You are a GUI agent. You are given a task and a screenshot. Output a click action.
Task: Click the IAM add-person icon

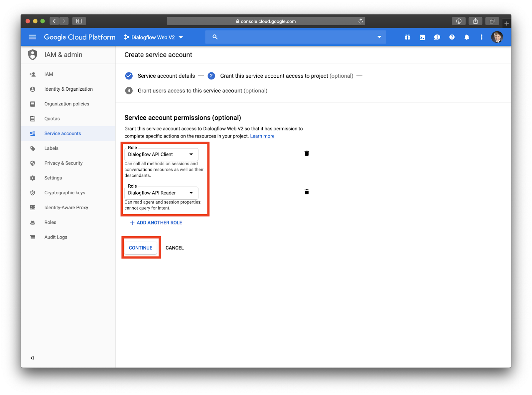click(x=33, y=74)
